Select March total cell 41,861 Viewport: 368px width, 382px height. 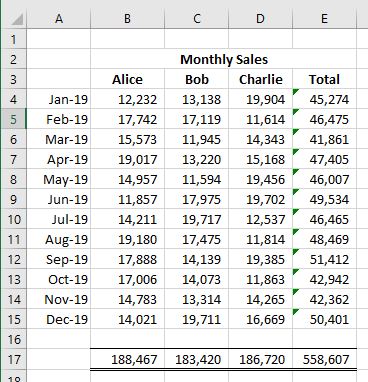pyautogui.click(x=324, y=139)
